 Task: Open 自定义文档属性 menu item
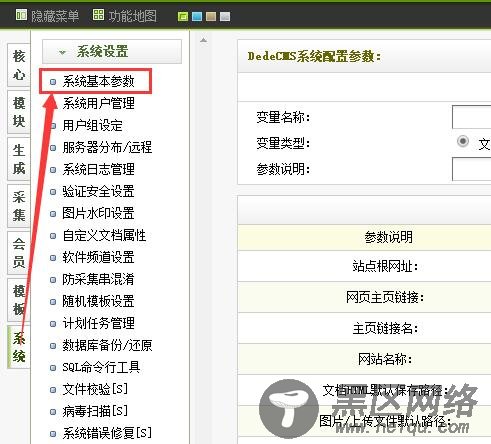pyautogui.click(x=104, y=235)
